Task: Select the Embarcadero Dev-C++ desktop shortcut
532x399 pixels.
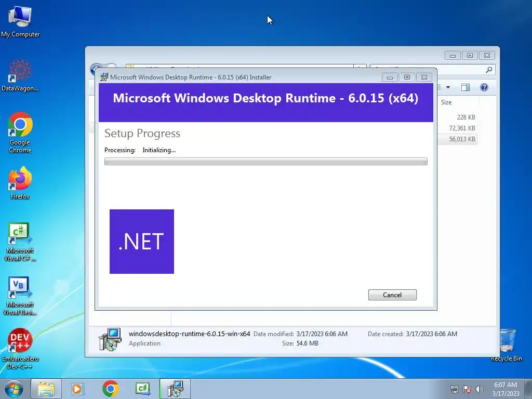Action: (20, 350)
